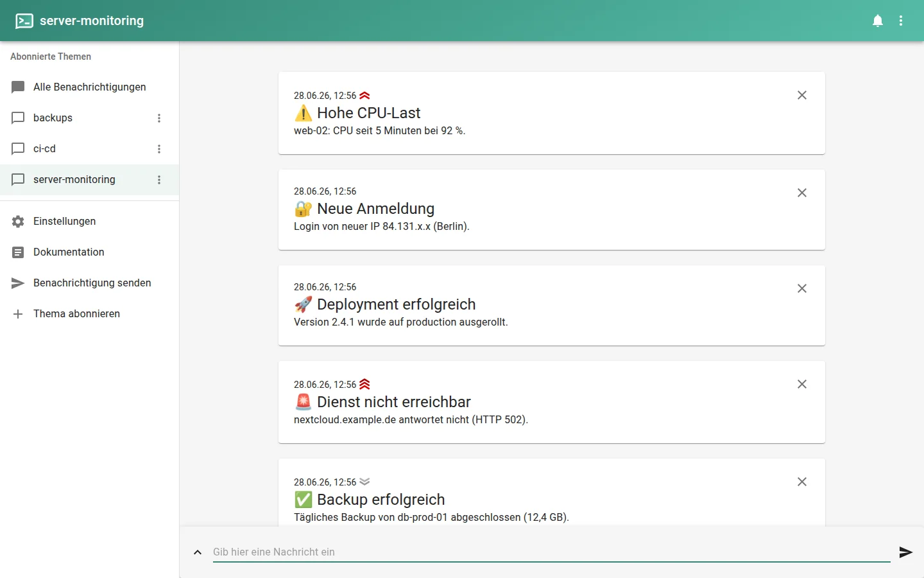Click the Einstellungen gear icon
Screen dimensions: 924x578
[x=18, y=221]
